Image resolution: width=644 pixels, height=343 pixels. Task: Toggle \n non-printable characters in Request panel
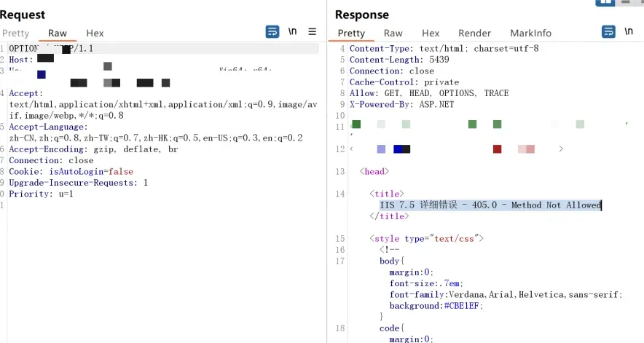tap(292, 31)
